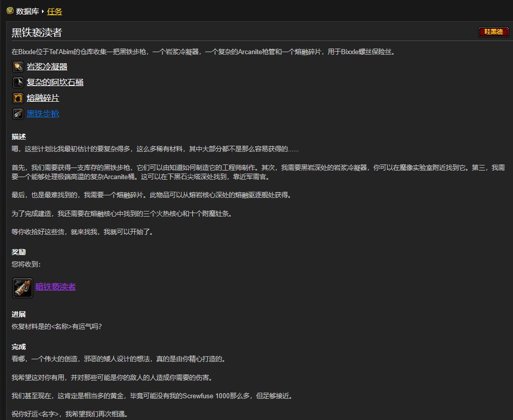Open the 岩浆冷凝器 item link
The height and width of the screenshot is (420, 513).
point(47,67)
